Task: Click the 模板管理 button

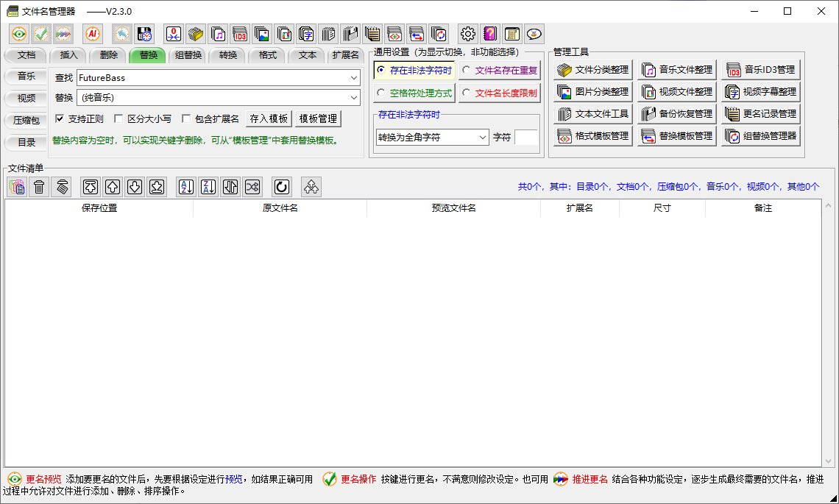Action: coord(318,119)
